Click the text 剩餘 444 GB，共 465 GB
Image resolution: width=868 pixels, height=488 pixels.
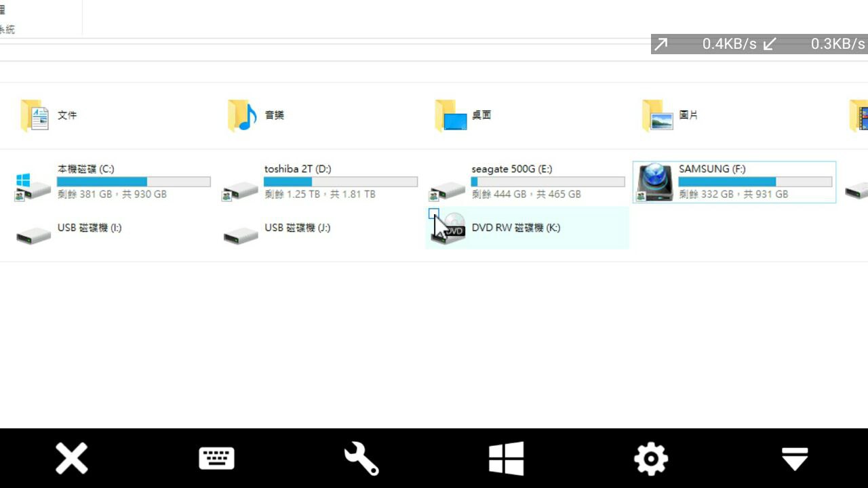[x=526, y=195]
